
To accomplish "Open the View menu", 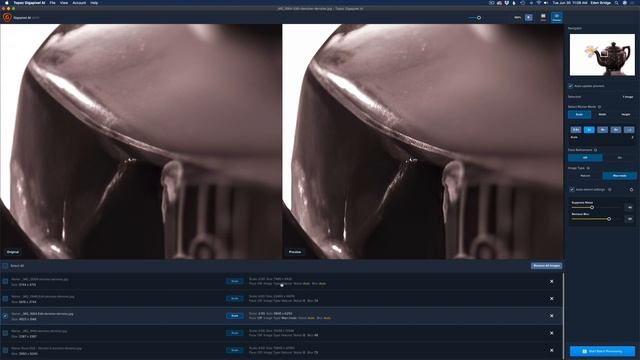I will point(64,3).
